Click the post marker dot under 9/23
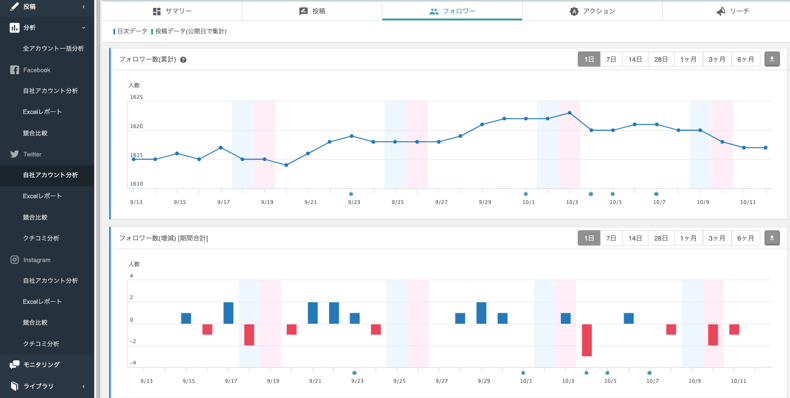 (x=351, y=194)
